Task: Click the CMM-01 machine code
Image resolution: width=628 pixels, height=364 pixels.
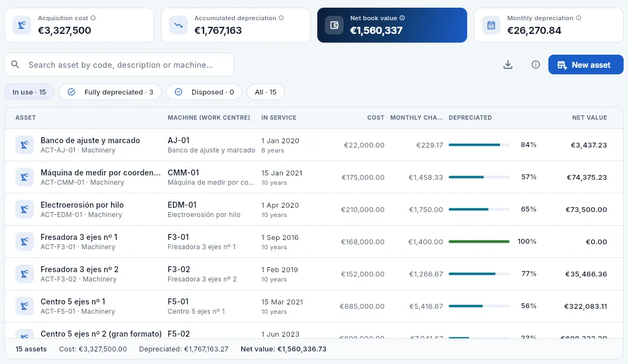Action: tap(183, 173)
